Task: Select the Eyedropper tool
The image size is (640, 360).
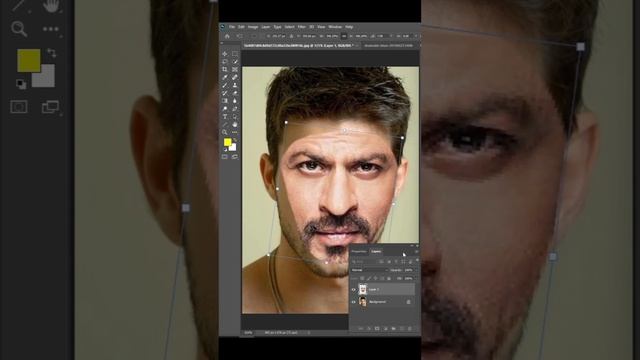Action: coord(224,77)
